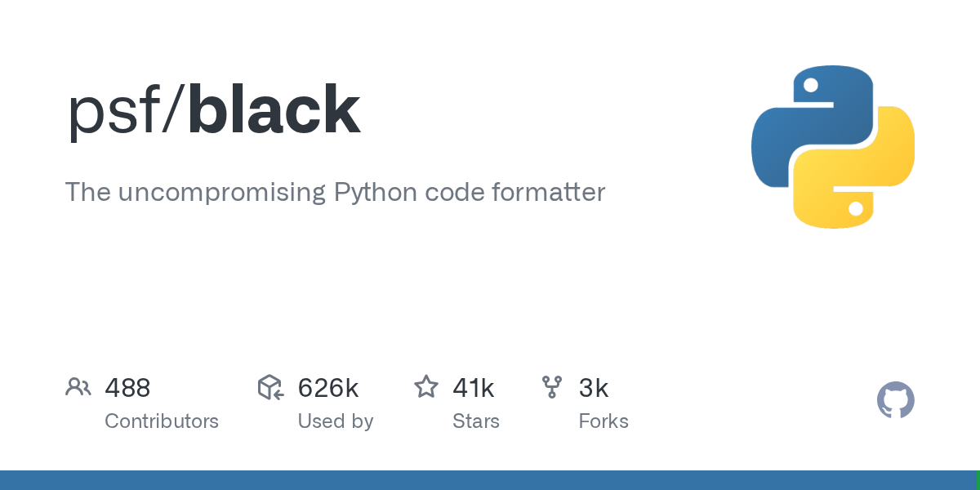Click the Stars label
Image resolution: width=980 pixels, height=490 pixels.
click(476, 421)
